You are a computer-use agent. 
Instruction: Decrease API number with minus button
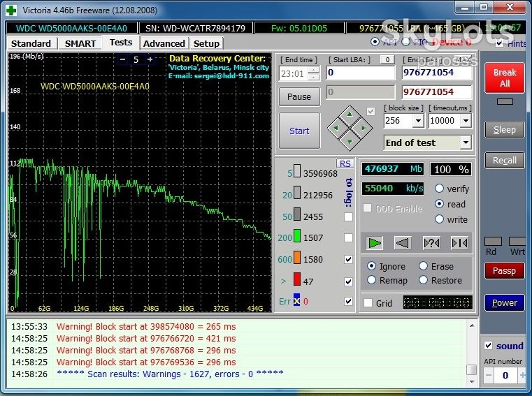point(489,375)
